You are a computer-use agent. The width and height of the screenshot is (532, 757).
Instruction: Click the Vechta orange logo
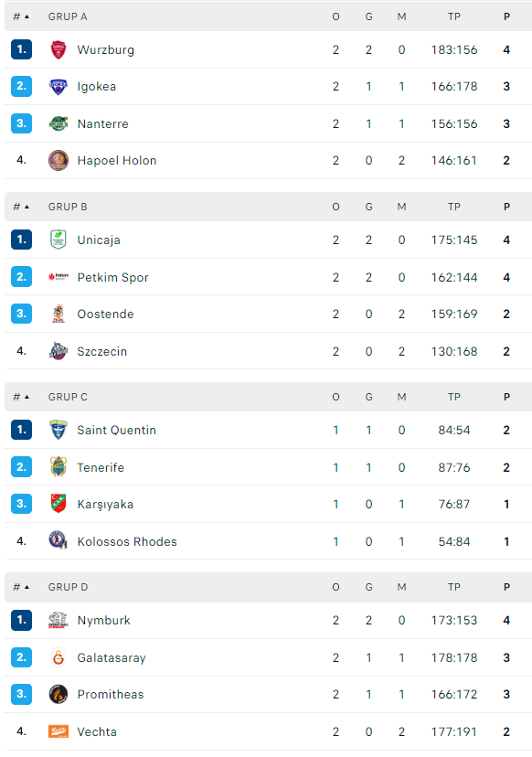(59, 731)
